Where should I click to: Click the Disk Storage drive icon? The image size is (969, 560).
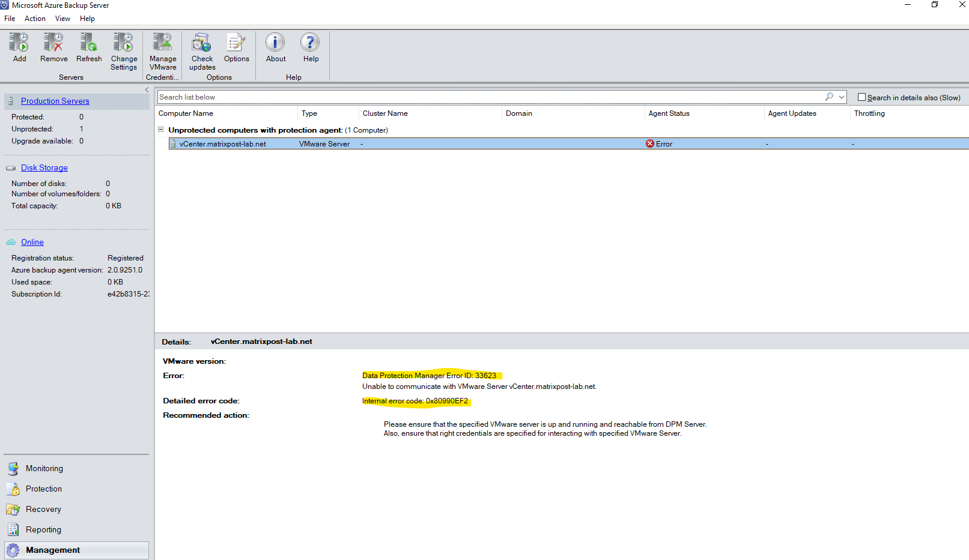pos(11,168)
